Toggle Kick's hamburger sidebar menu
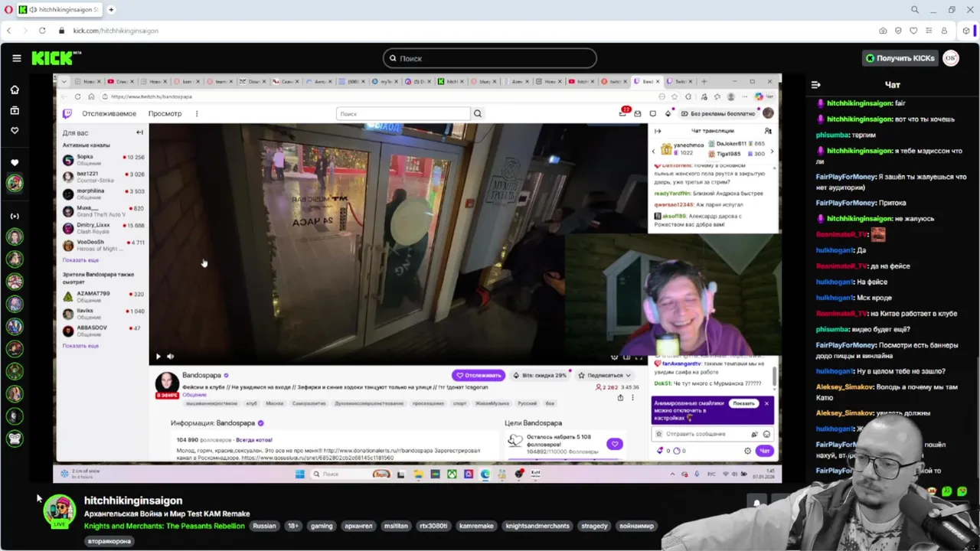The image size is (980, 551). [x=16, y=58]
